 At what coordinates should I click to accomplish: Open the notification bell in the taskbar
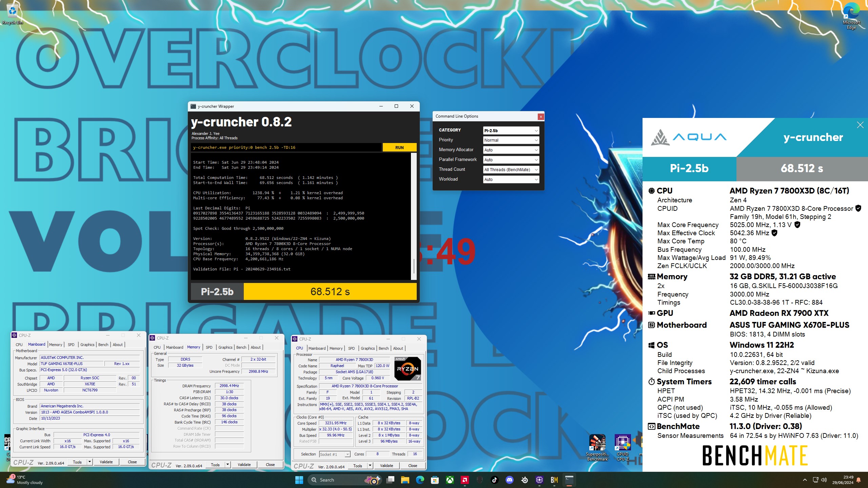click(859, 480)
